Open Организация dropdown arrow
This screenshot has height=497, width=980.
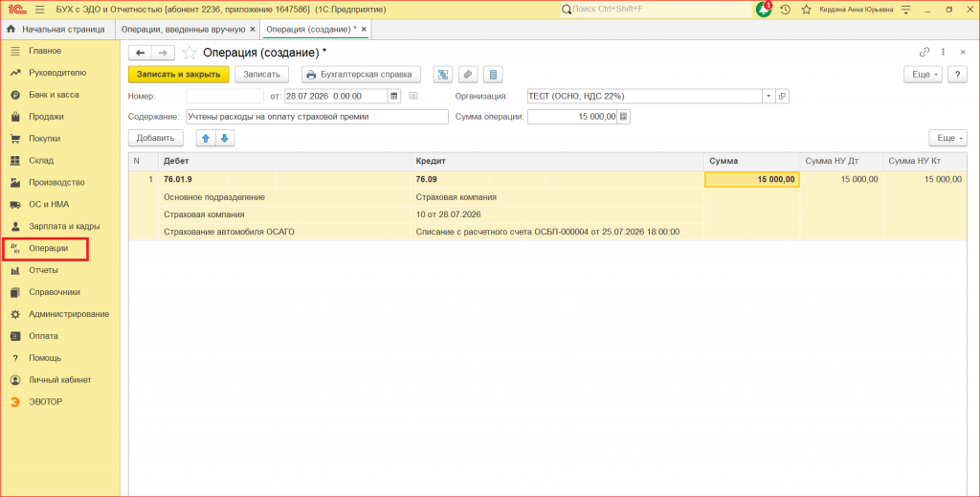pyautogui.click(x=768, y=97)
